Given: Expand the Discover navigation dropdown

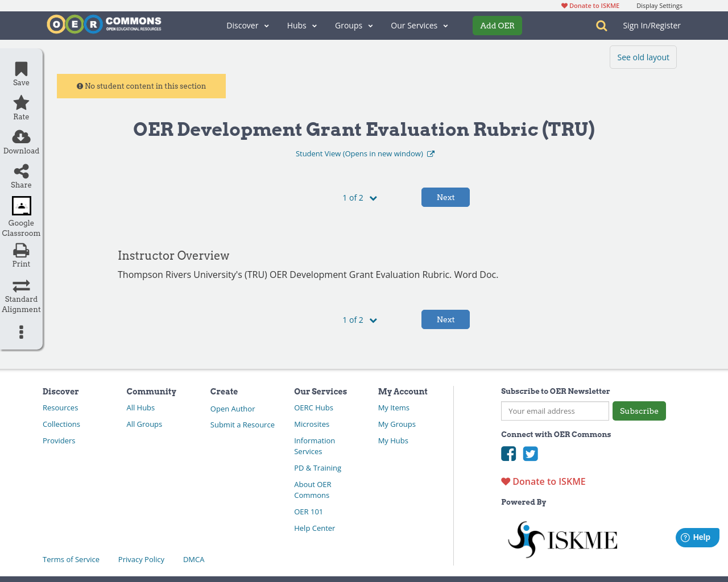Looking at the screenshot, I should (247, 26).
